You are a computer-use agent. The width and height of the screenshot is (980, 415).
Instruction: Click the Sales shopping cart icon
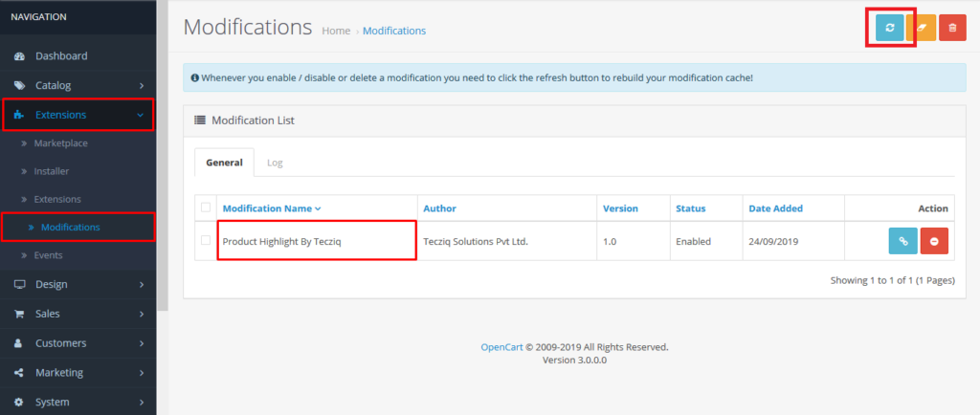click(19, 314)
